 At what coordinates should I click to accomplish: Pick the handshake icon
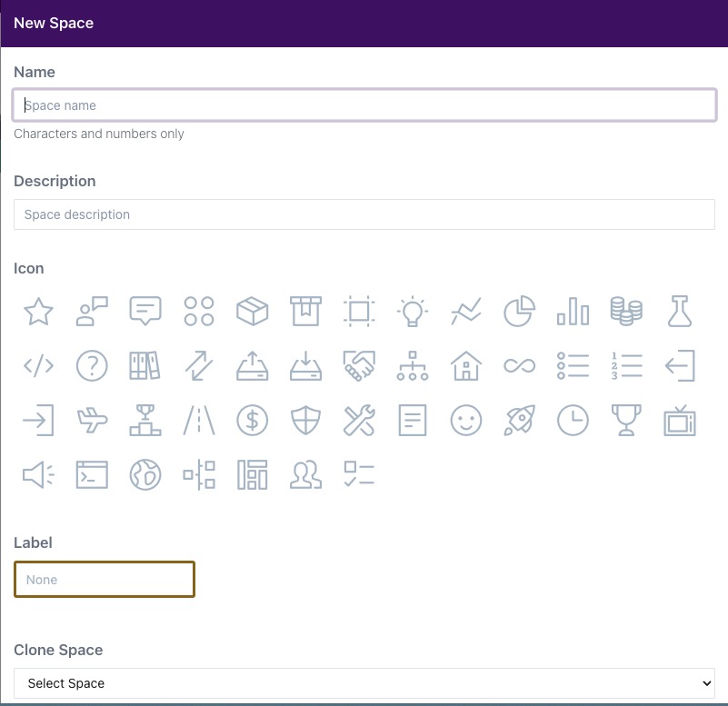[359, 366]
